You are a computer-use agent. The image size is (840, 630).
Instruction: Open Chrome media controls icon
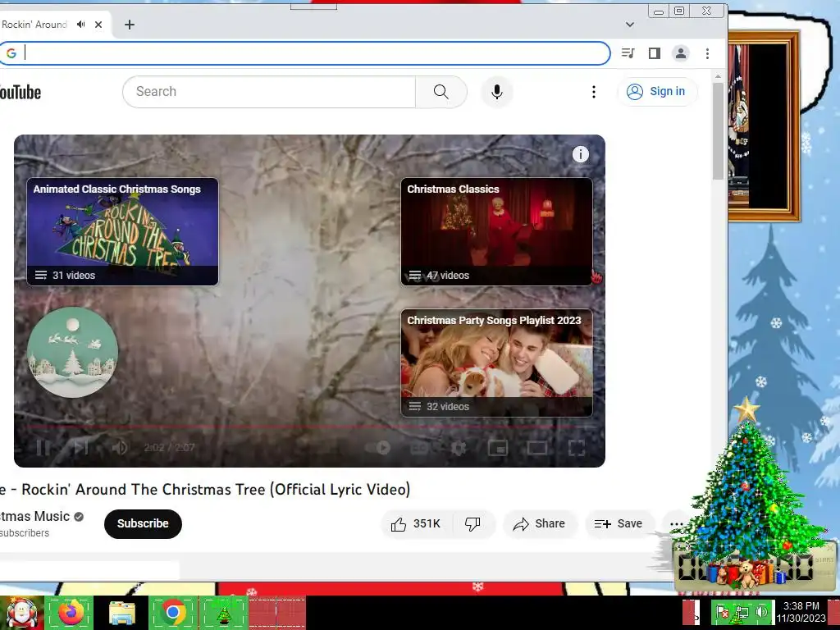pos(628,53)
